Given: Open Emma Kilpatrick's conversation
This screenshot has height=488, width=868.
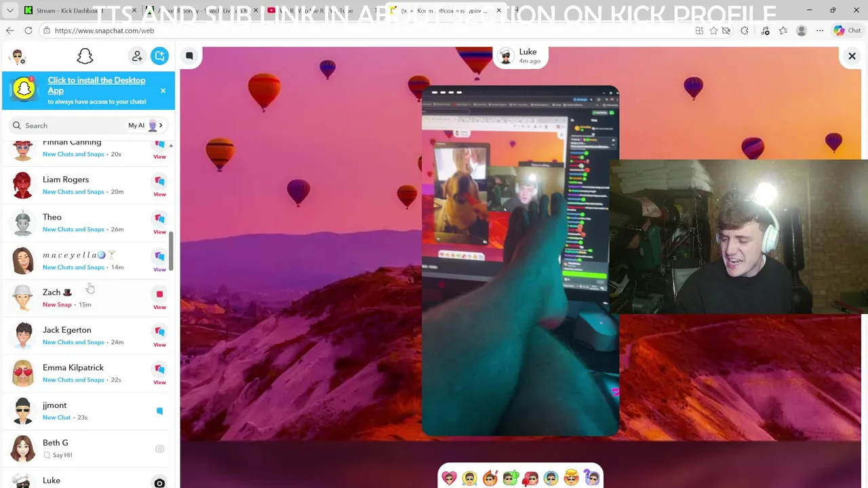Looking at the screenshot, I should [x=88, y=373].
